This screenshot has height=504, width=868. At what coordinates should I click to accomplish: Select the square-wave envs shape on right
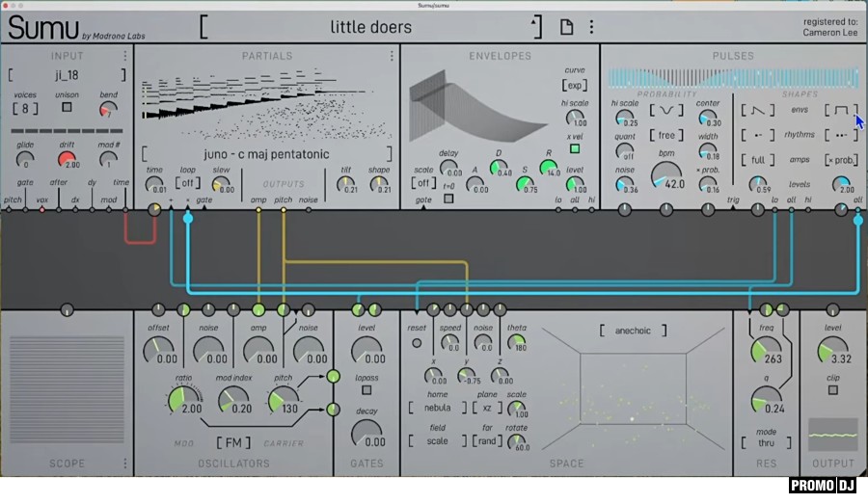pos(841,110)
